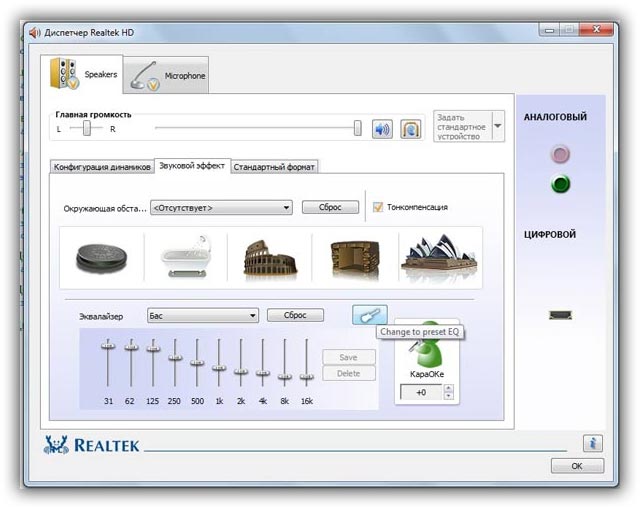Click the OK button

click(x=577, y=466)
